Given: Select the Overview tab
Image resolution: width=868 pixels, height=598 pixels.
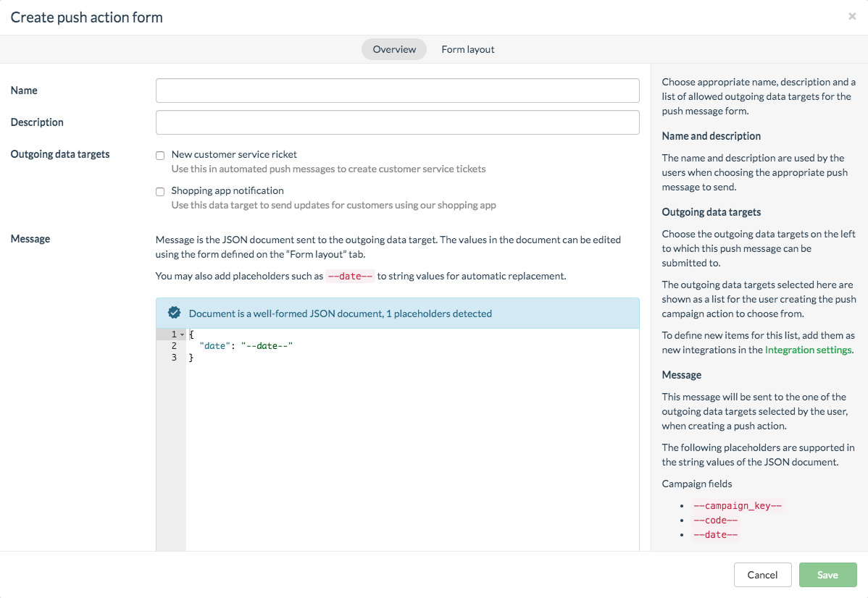Looking at the screenshot, I should tap(394, 49).
